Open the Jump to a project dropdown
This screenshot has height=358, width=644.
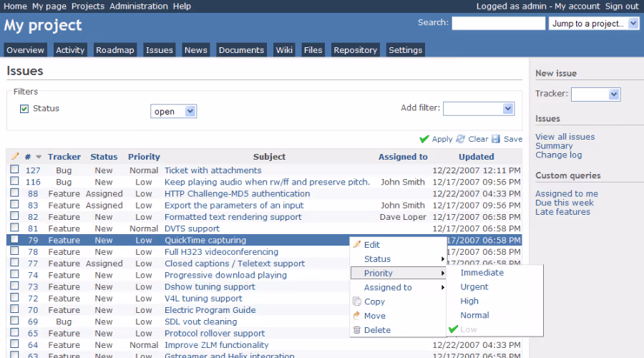pos(593,24)
